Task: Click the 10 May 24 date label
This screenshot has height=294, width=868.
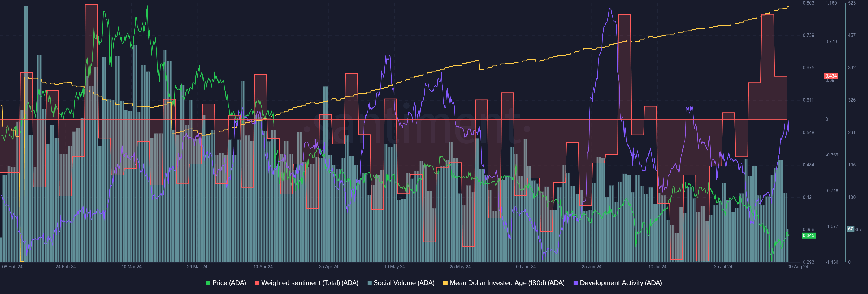Action: tap(394, 267)
